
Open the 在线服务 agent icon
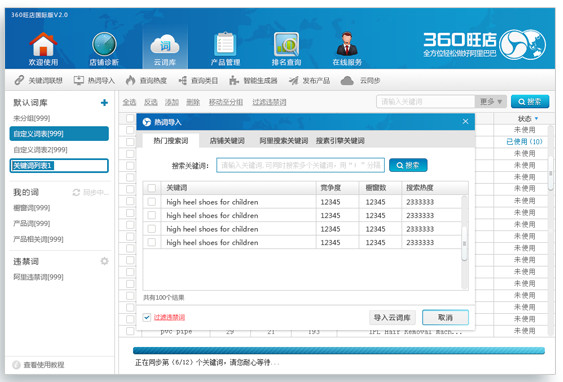(347, 45)
